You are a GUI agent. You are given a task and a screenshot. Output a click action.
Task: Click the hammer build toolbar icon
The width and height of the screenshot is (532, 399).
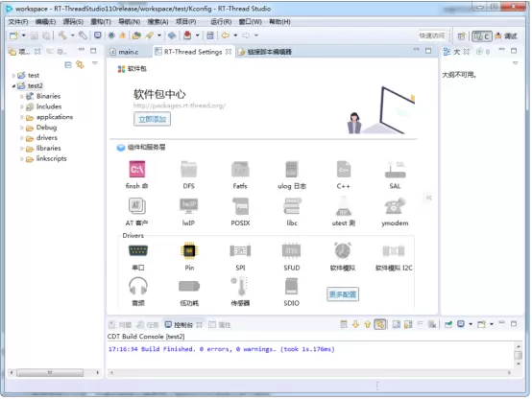[62, 35]
